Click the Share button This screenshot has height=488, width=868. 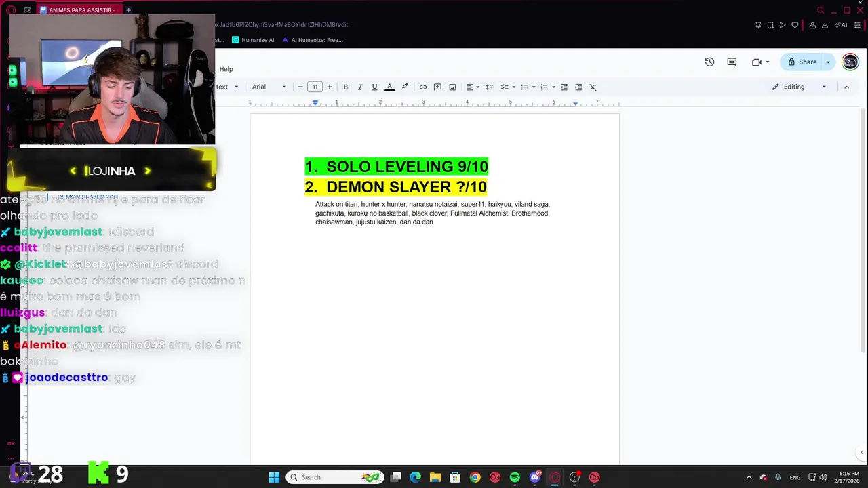pos(802,62)
